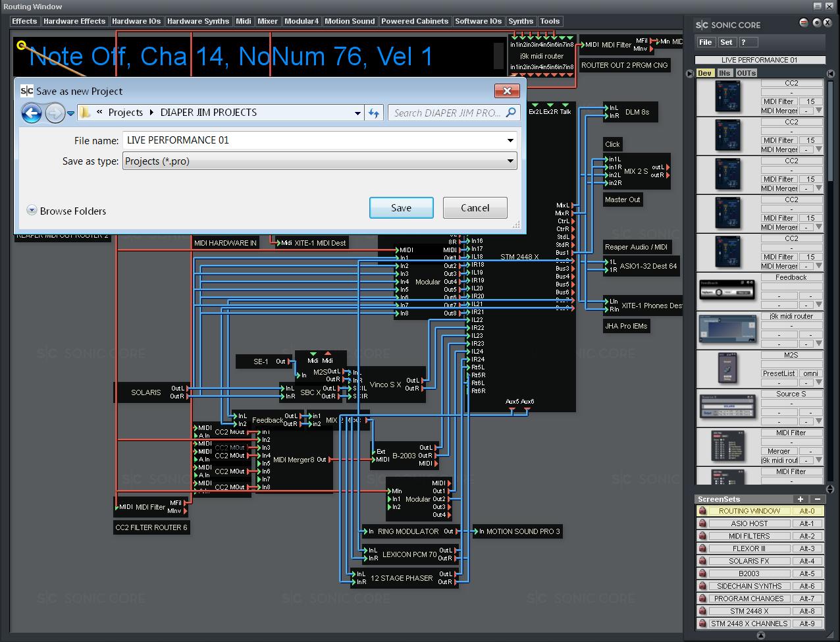Click the ? help button in Sonic Core panel
The height and width of the screenshot is (642, 840).
pyautogui.click(x=748, y=42)
